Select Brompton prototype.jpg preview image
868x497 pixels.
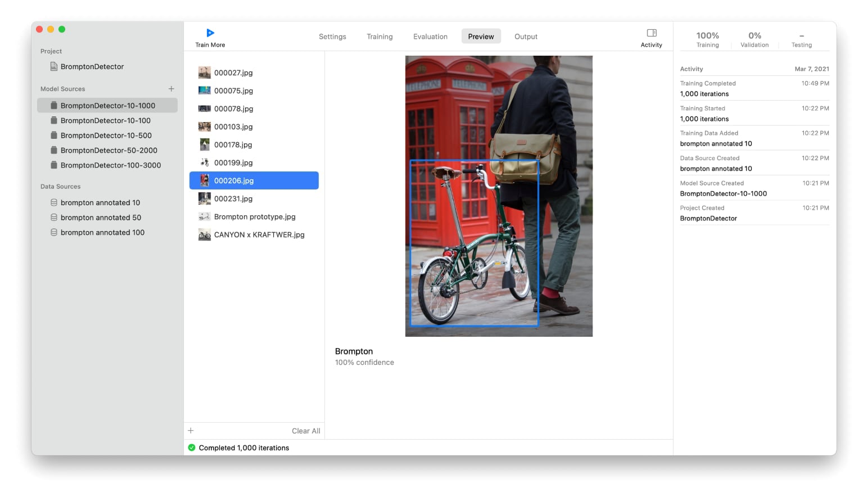click(254, 217)
